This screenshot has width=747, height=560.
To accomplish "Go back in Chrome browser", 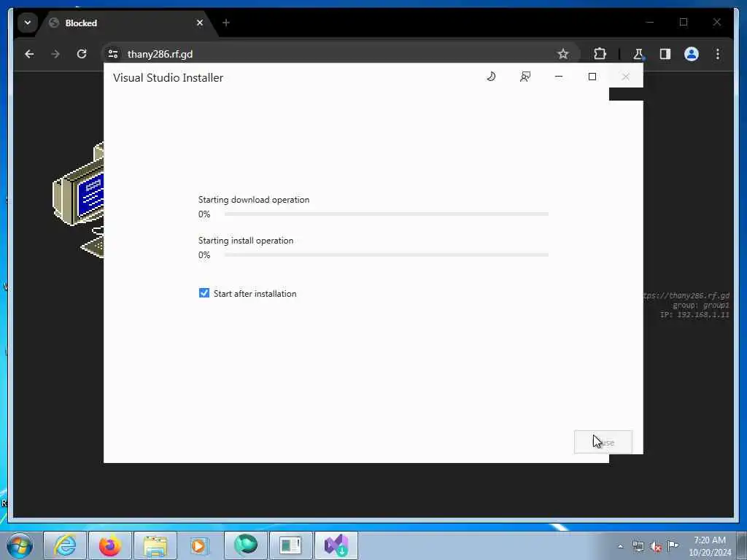I will point(29,54).
